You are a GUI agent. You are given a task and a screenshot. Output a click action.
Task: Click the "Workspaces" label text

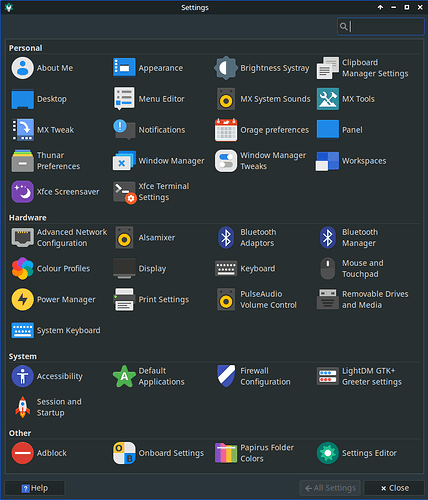click(x=364, y=161)
